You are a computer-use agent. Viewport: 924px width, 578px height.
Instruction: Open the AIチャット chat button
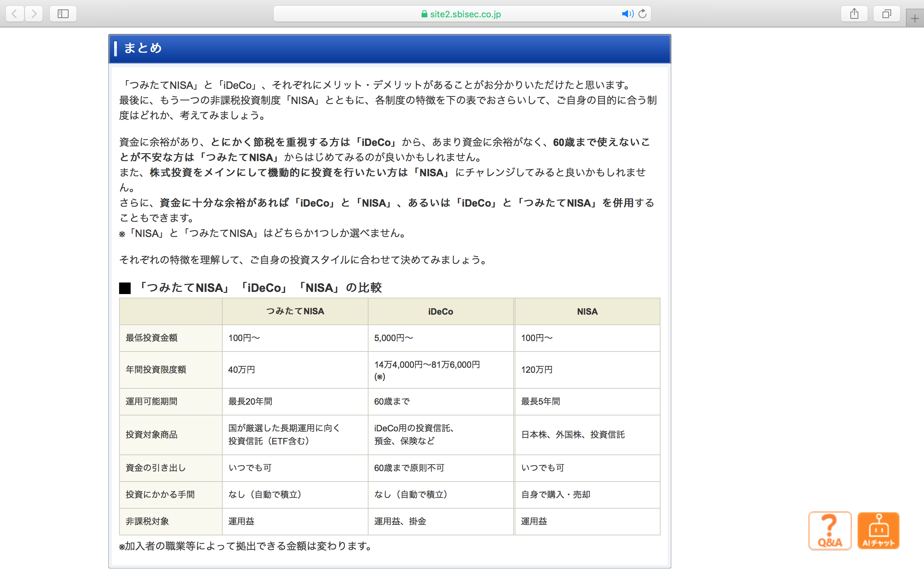click(x=878, y=531)
